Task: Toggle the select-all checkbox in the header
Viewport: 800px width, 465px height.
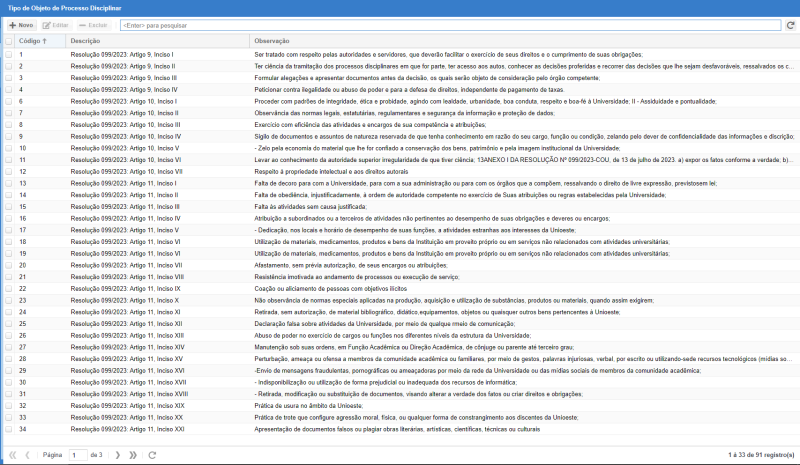Action: (x=9, y=40)
